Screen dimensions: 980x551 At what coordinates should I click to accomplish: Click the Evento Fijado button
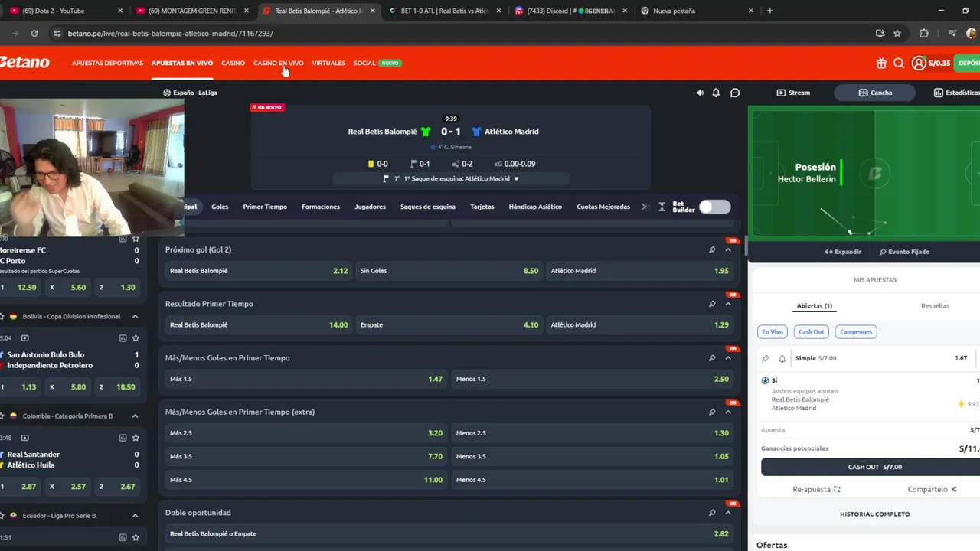pos(904,252)
